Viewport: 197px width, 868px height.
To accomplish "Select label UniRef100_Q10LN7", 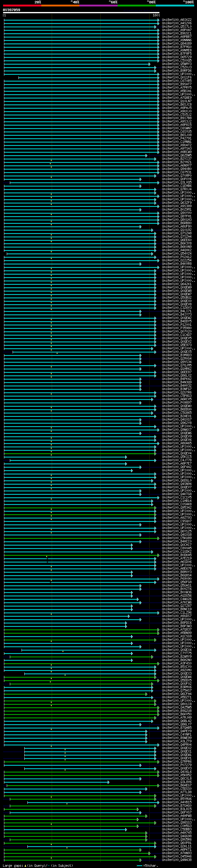I will tap(177, 101).
